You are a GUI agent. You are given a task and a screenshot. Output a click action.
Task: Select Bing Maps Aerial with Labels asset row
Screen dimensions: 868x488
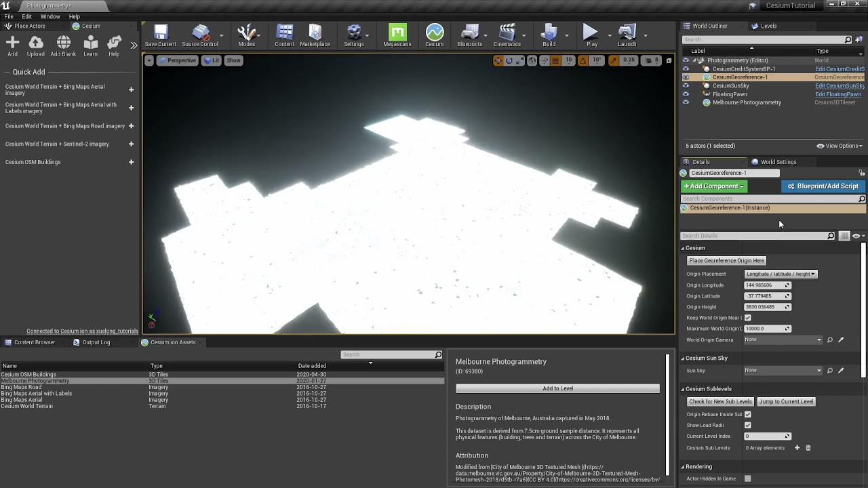222,394
